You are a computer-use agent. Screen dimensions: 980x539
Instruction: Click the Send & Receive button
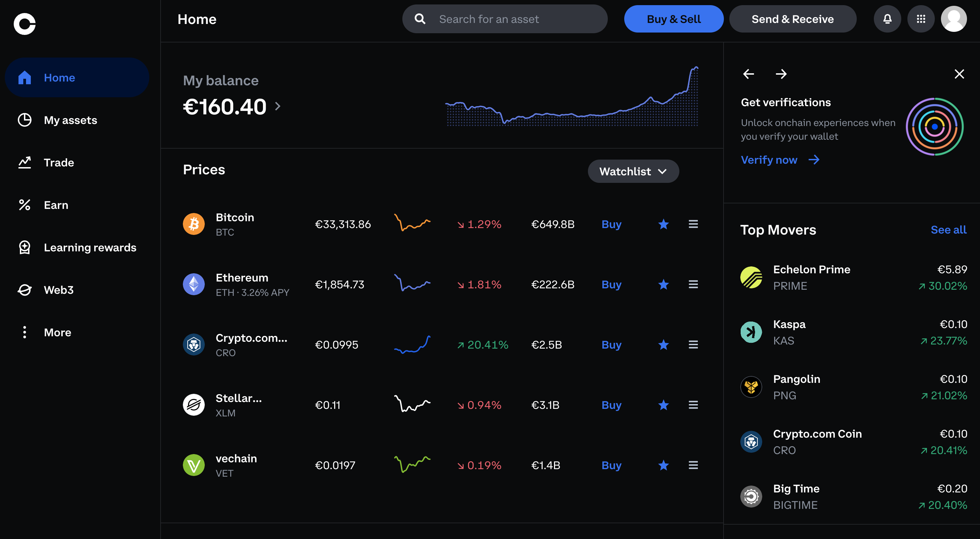click(x=793, y=19)
